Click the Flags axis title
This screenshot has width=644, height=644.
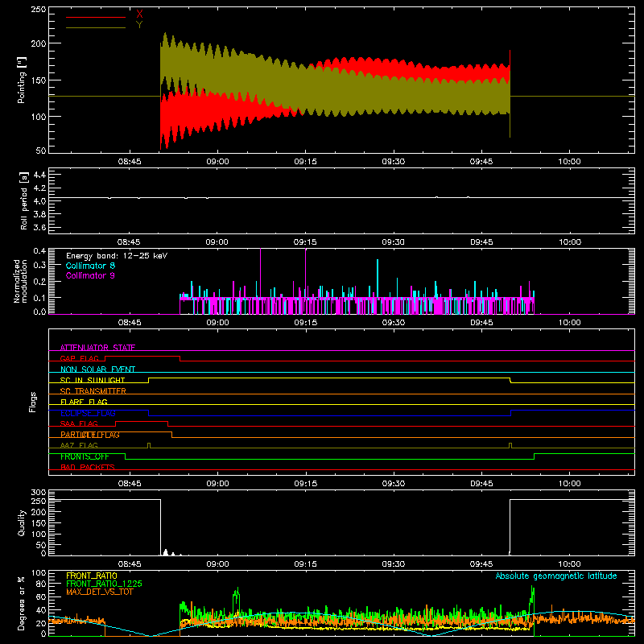(x=33, y=402)
